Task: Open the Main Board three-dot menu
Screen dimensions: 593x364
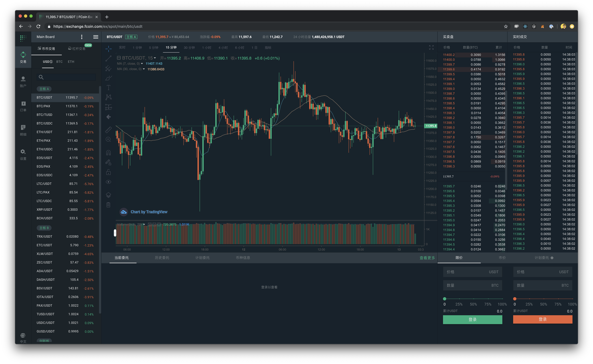Action: [x=82, y=37]
